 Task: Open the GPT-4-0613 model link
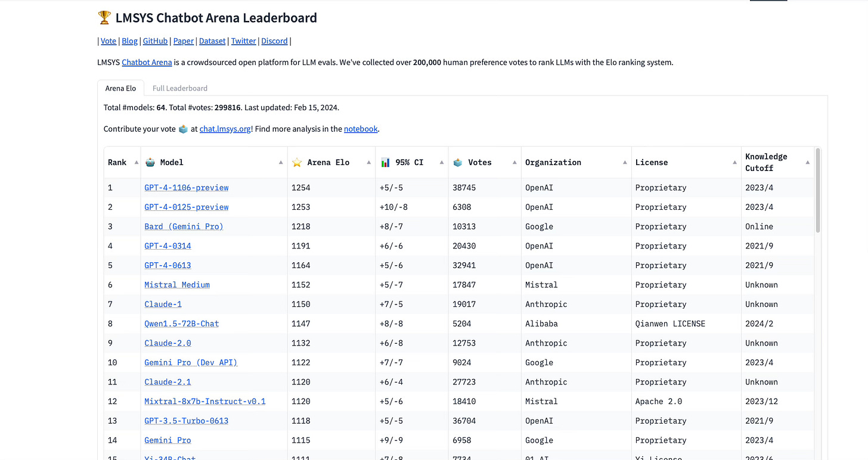pyautogui.click(x=168, y=265)
